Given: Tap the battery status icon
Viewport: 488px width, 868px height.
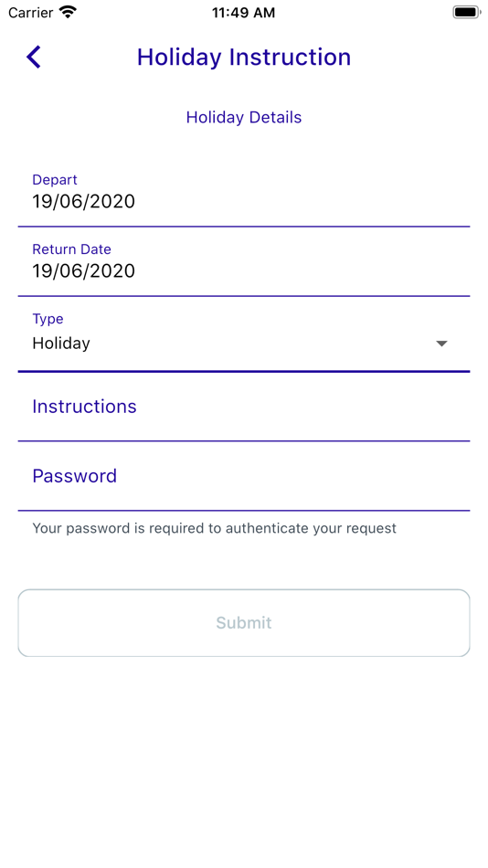Looking at the screenshot, I should tap(466, 12).
